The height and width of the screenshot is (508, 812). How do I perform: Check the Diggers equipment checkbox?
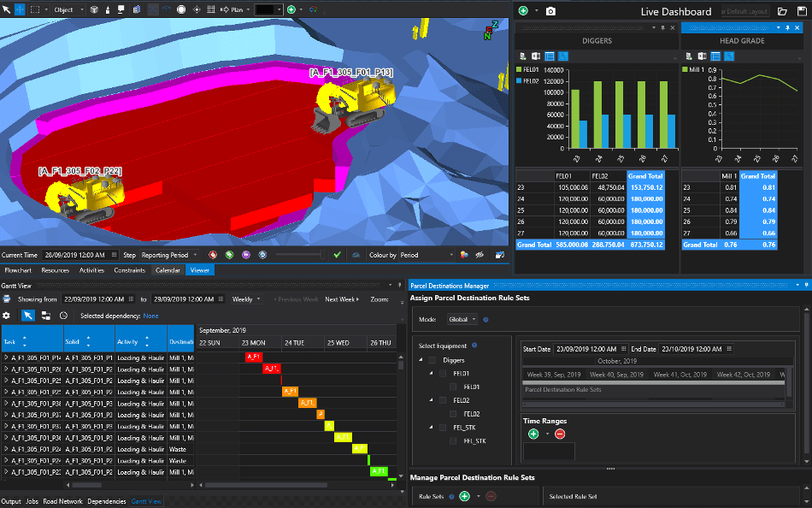(x=432, y=360)
